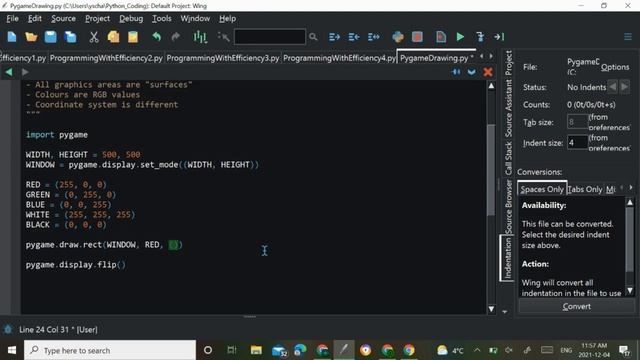The height and width of the screenshot is (360, 640).
Task: Select the Tabs Only conversion tab
Action: [x=585, y=189]
